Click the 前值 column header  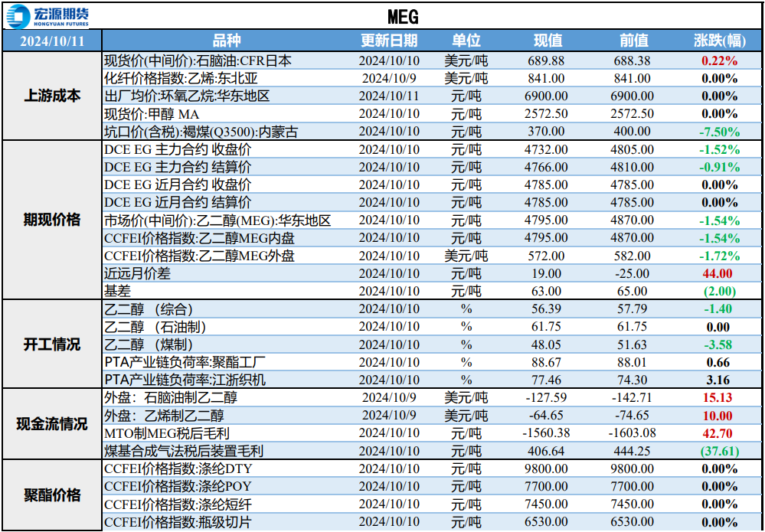633,41
